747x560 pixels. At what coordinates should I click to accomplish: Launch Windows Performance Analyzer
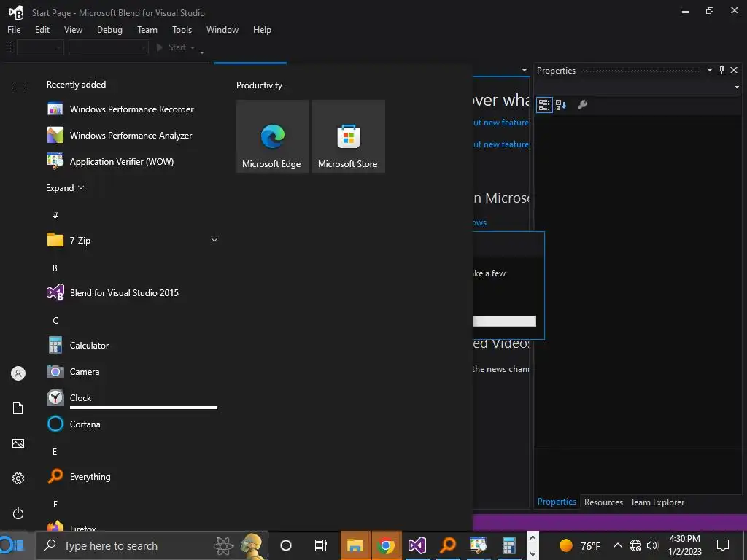click(x=132, y=135)
